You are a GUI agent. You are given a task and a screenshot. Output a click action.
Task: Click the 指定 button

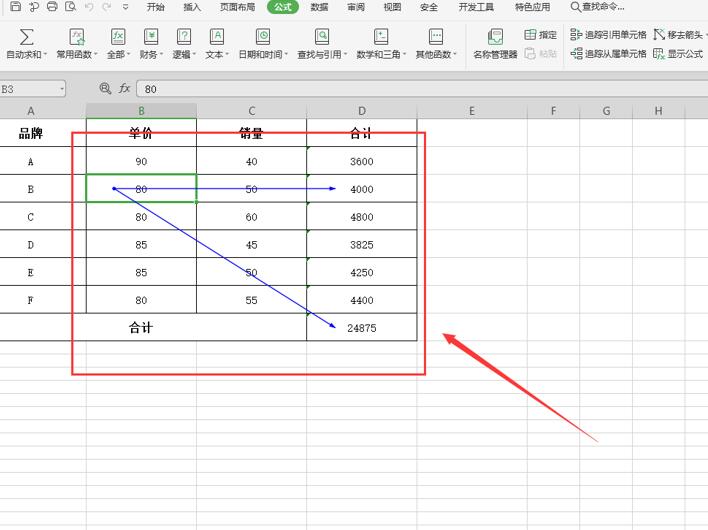click(x=540, y=35)
